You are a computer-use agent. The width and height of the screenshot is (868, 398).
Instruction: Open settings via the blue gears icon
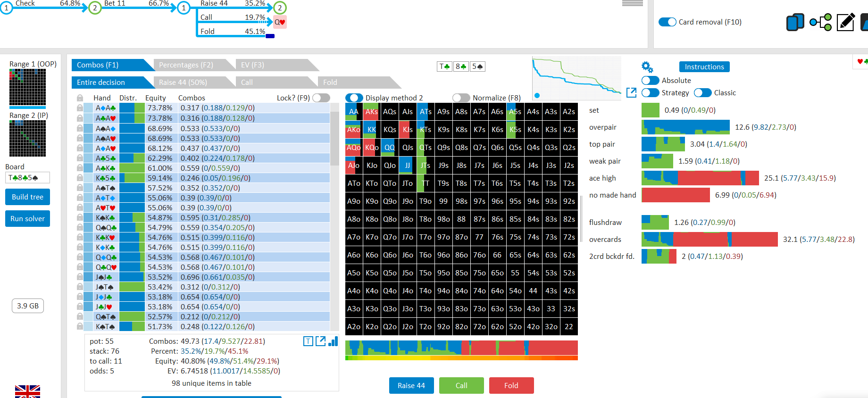pos(647,67)
